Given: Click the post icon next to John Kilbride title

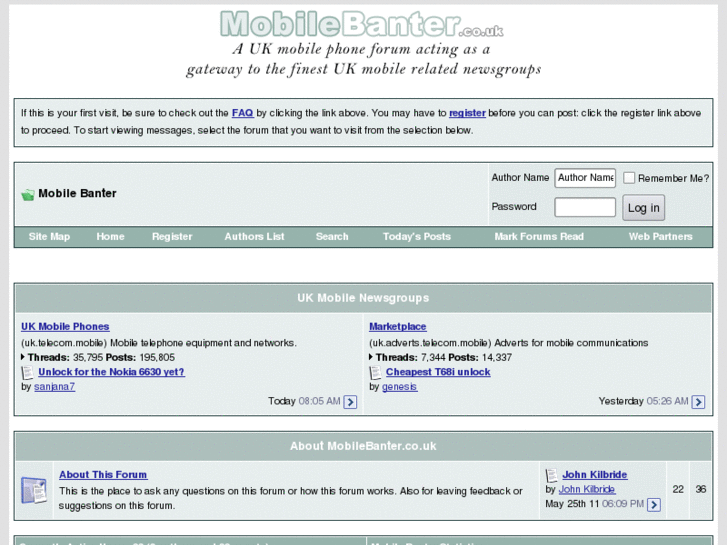Looking at the screenshot, I should [x=551, y=475].
